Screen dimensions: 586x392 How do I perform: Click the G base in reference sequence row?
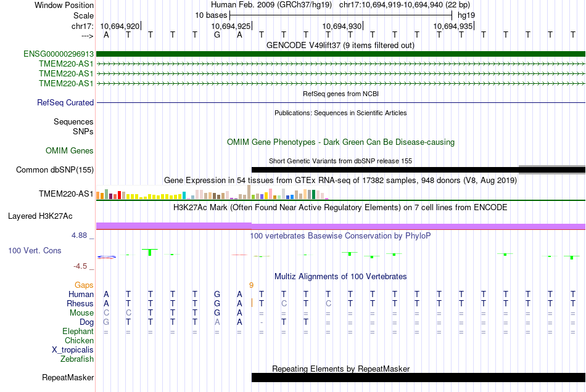click(217, 35)
